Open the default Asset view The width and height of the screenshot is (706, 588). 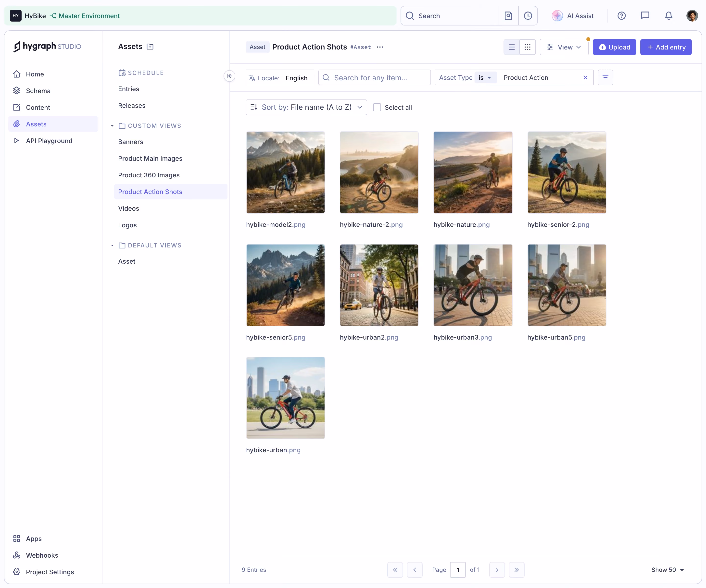(x=126, y=261)
